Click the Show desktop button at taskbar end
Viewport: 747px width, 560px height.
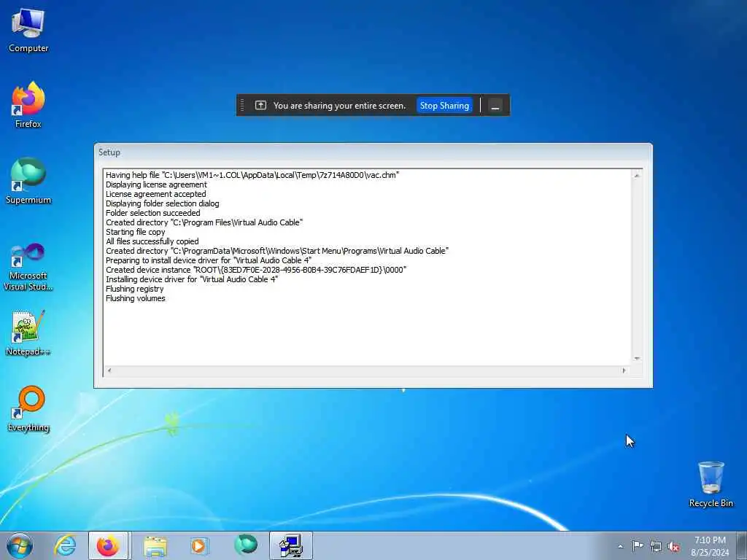coord(742,546)
